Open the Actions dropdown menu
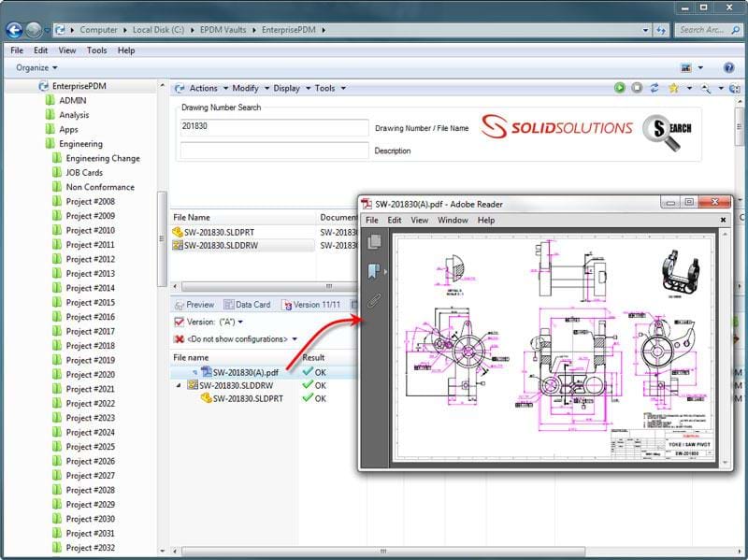The width and height of the screenshot is (748, 560). tap(203, 89)
